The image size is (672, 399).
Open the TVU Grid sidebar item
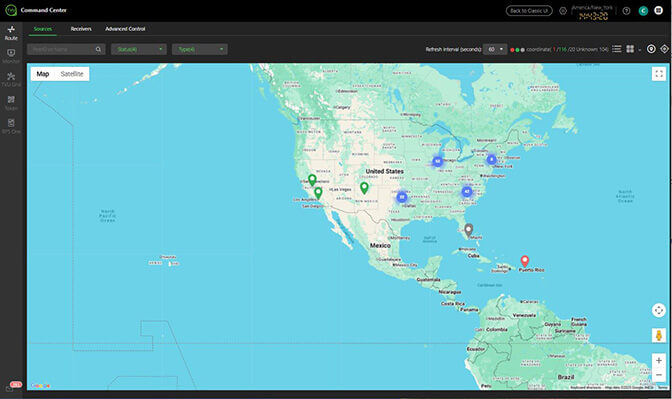point(11,79)
